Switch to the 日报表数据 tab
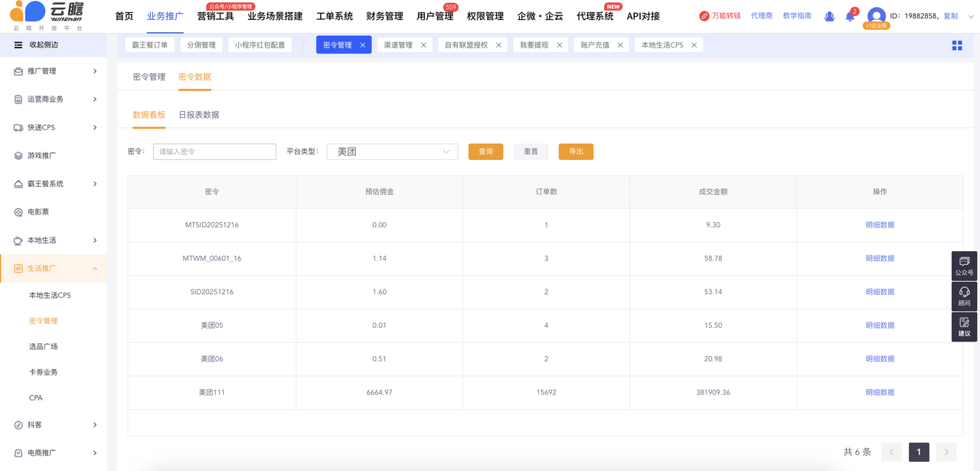 (198, 115)
